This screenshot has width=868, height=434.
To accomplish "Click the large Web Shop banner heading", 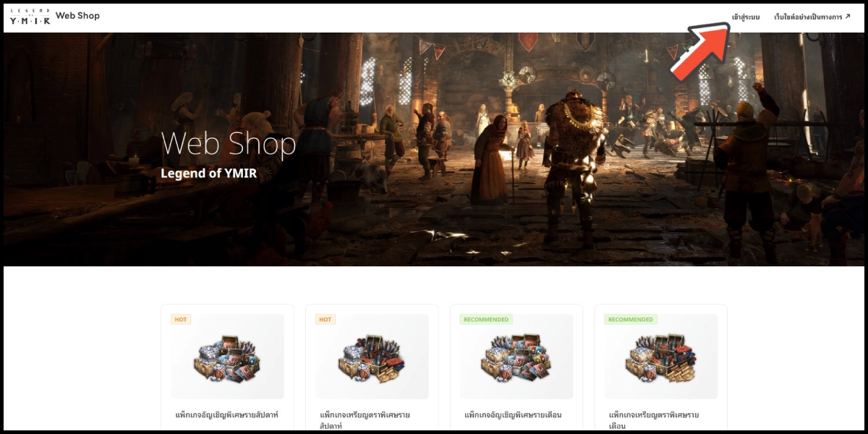I will pyautogui.click(x=229, y=143).
